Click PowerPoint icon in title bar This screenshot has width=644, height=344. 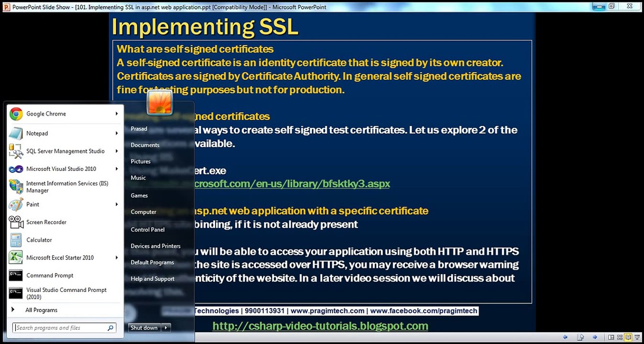click(6, 7)
